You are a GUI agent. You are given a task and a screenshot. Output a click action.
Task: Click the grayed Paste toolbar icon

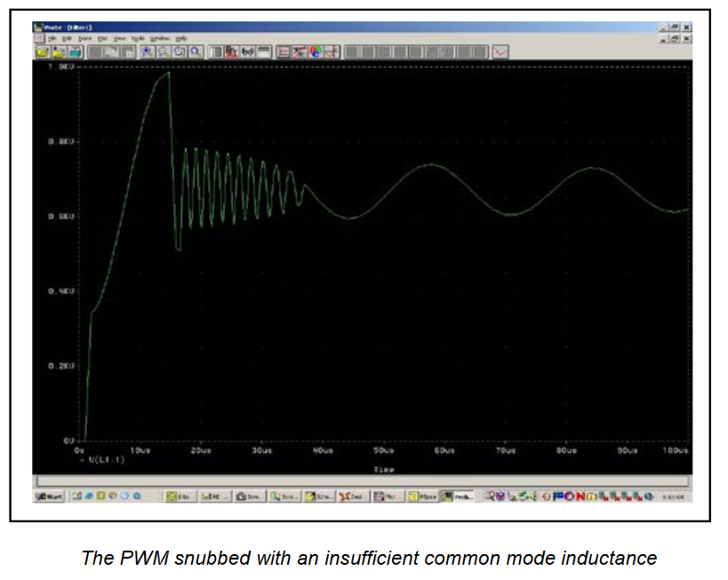[128, 52]
